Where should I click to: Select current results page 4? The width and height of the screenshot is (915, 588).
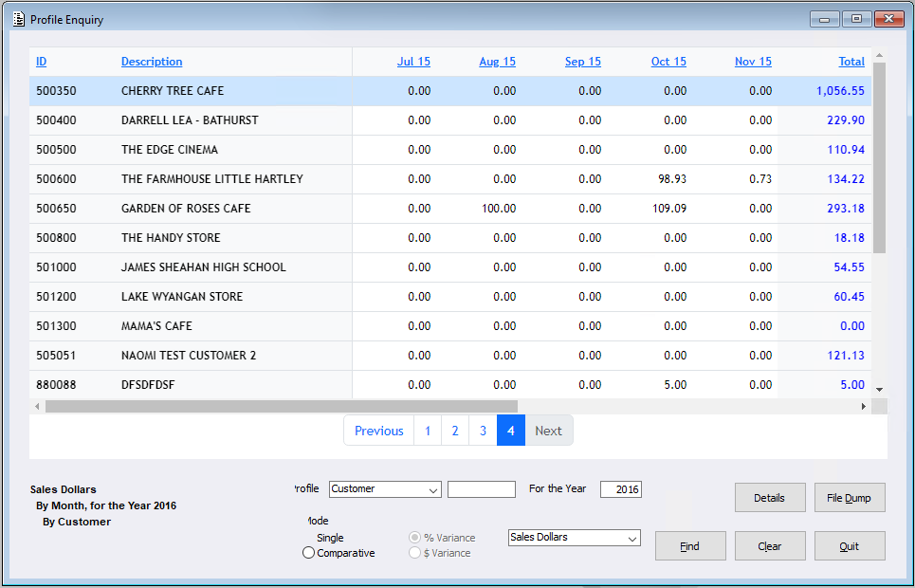tap(511, 431)
